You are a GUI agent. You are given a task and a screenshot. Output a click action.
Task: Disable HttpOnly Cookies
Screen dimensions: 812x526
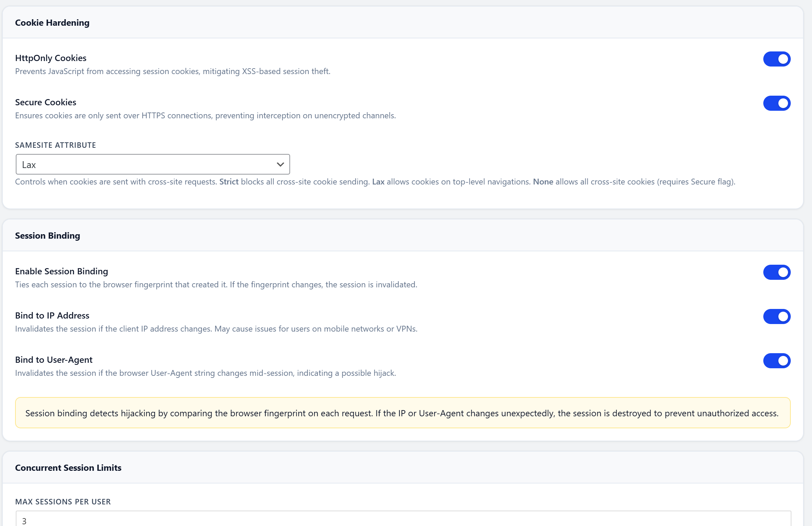(777, 59)
